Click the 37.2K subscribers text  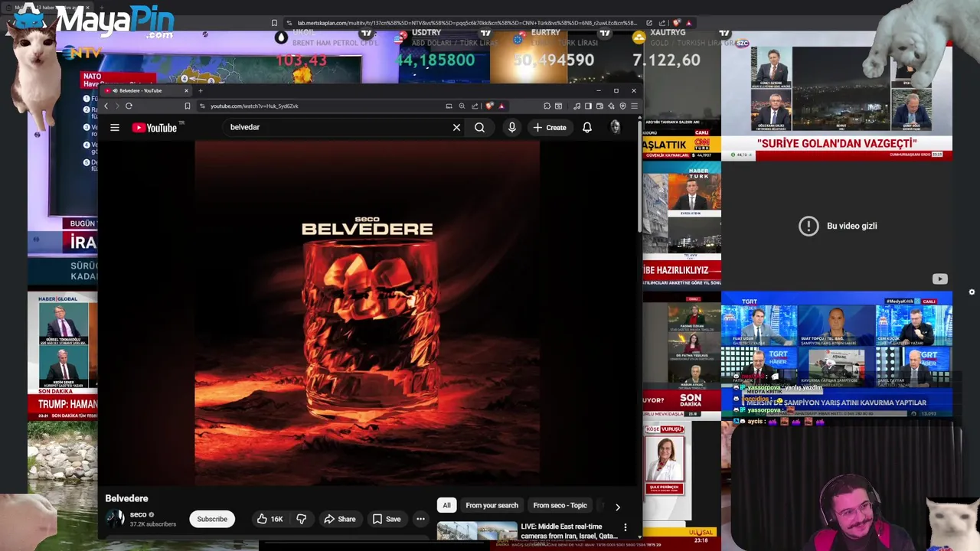[153, 524]
